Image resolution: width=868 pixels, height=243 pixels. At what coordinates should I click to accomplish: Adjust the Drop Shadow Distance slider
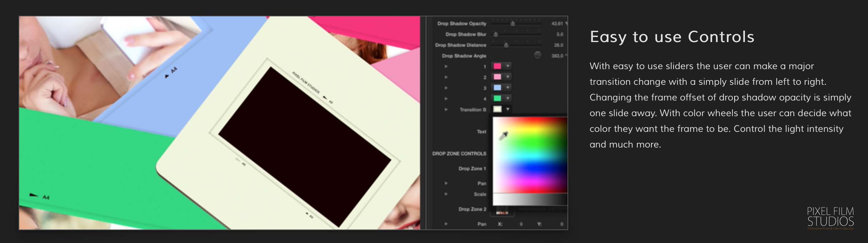[506, 45]
